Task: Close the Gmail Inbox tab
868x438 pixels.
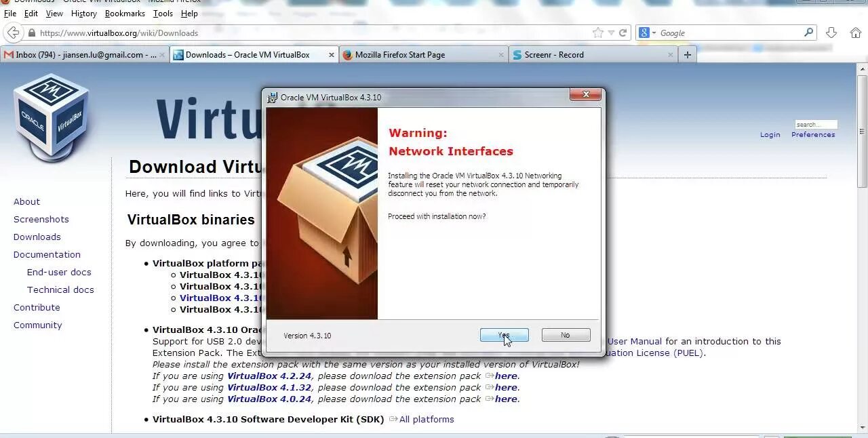Action: click(162, 55)
